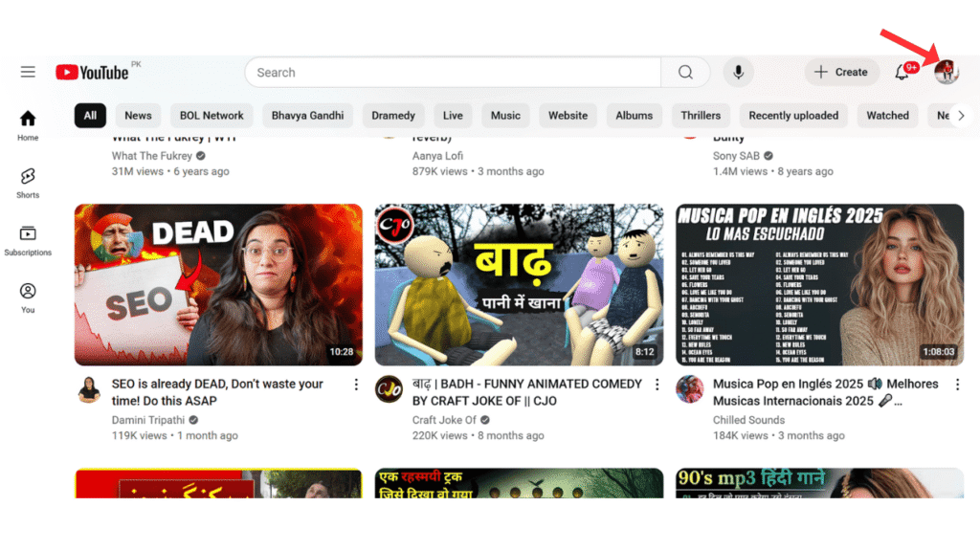Play the Musica Pop en Inglés 2025 thumbnail
Screen dimensions: 980x551
(820, 283)
